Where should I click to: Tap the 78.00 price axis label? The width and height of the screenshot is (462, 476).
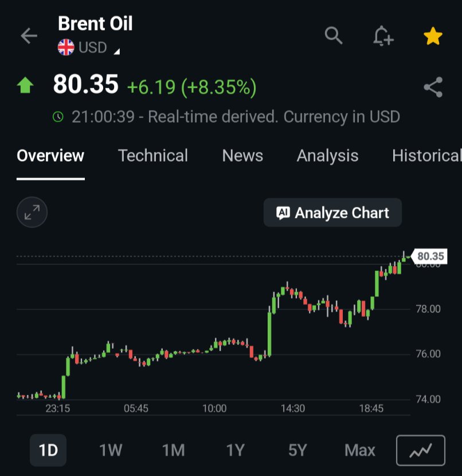[428, 309]
